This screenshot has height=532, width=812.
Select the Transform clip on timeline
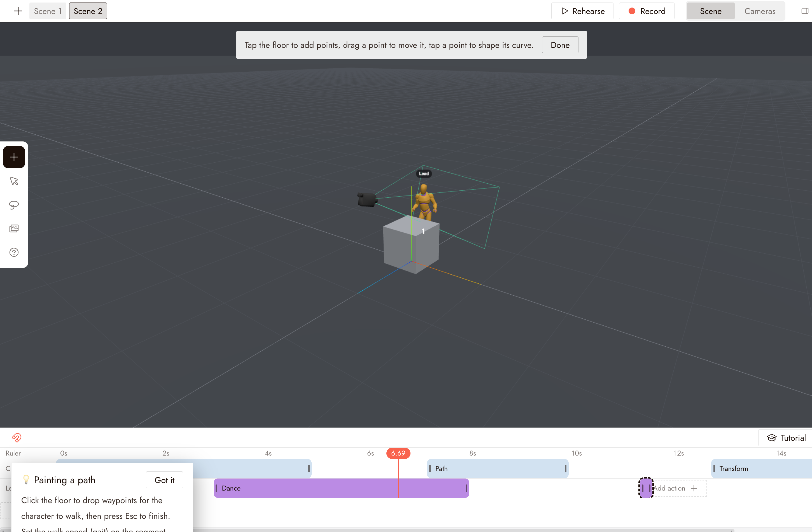[762, 468]
